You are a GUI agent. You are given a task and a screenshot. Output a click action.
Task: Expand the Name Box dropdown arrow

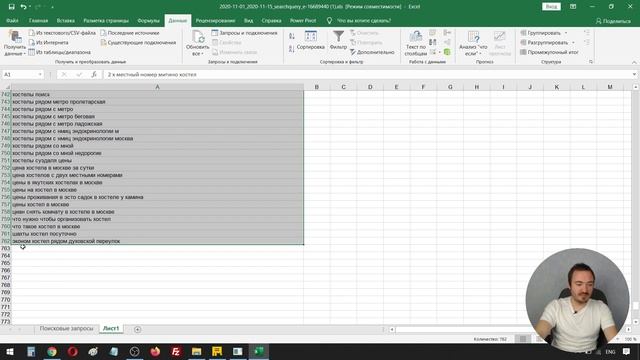[40, 74]
